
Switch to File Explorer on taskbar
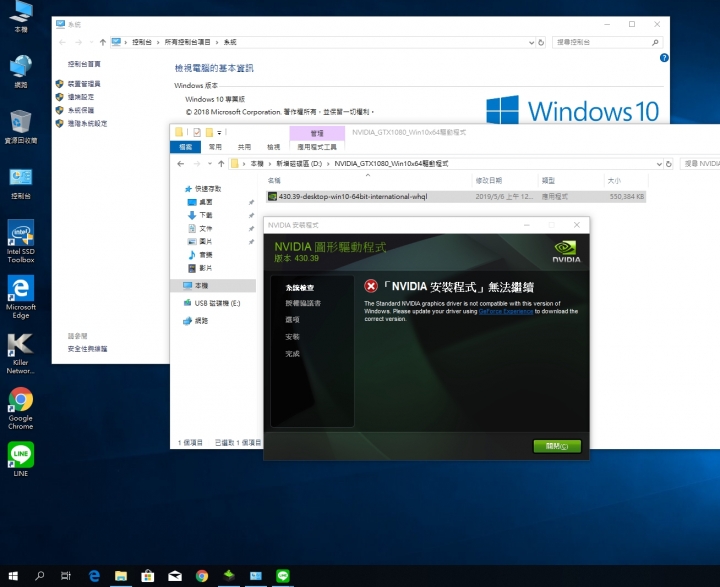pyautogui.click(x=121, y=576)
